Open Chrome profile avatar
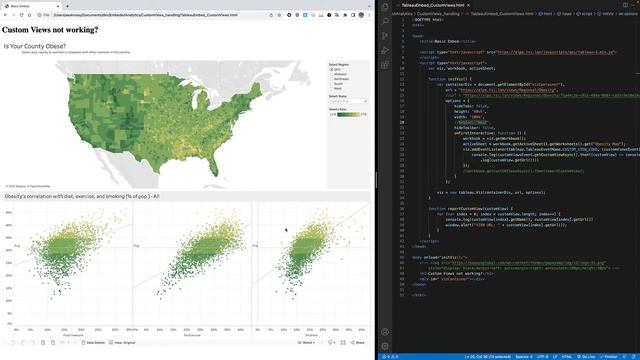The width and height of the screenshot is (640, 360). [x=361, y=15]
